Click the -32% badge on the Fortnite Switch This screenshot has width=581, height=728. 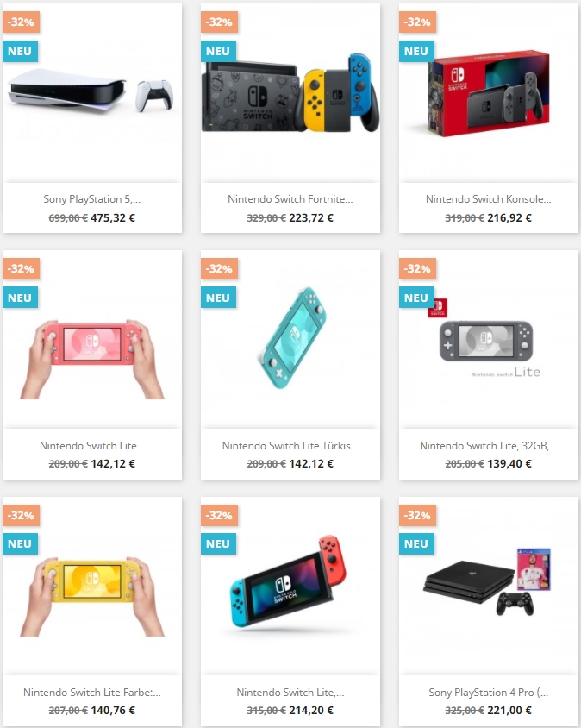click(x=219, y=22)
